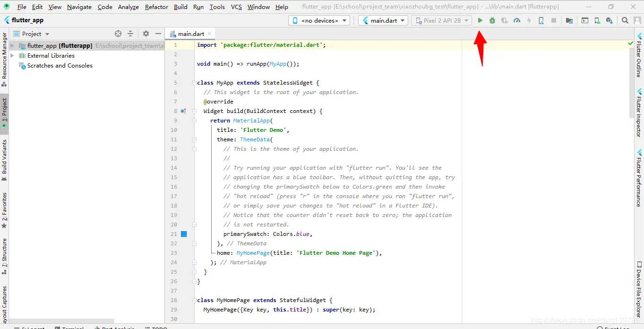Open the Flutter Performance panel

click(x=639, y=178)
